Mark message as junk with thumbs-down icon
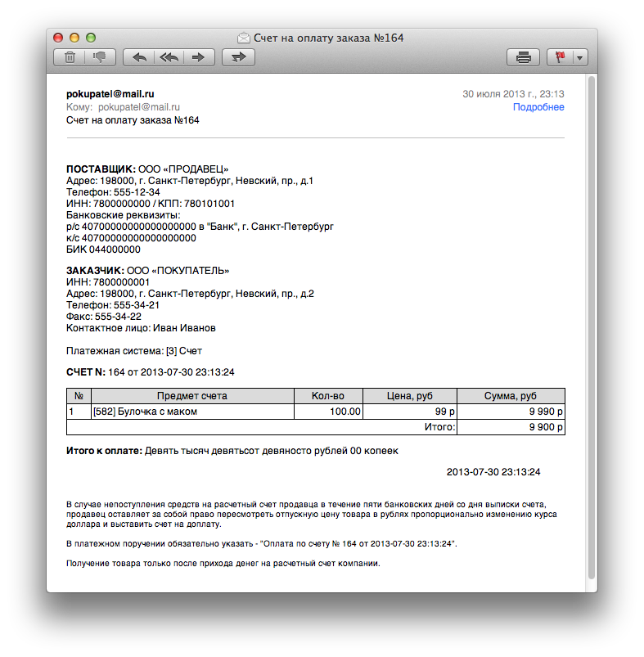 point(100,57)
